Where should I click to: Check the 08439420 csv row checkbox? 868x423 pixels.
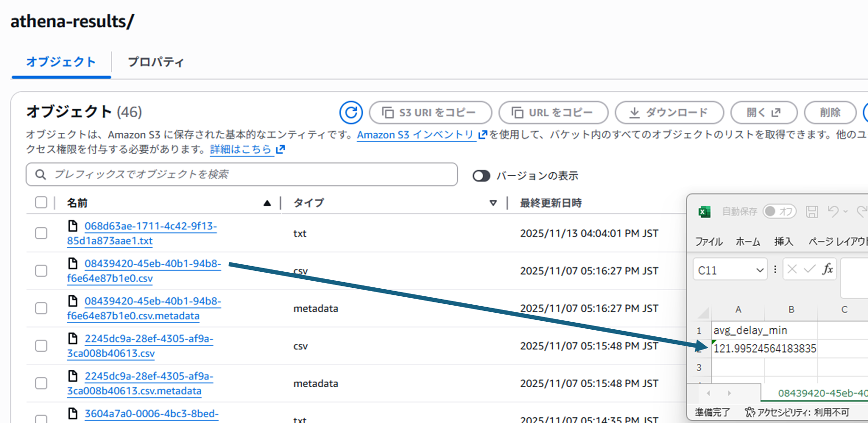tap(41, 270)
